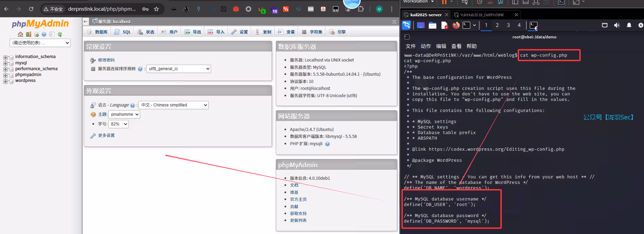The height and width of the screenshot is (234, 644).
Task: Expand the wordpress database tree node
Action: pyautogui.click(x=6, y=81)
